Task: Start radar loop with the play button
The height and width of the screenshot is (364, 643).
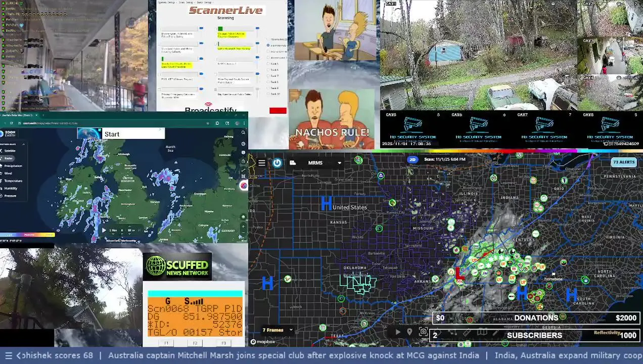Action: coord(397,332)
